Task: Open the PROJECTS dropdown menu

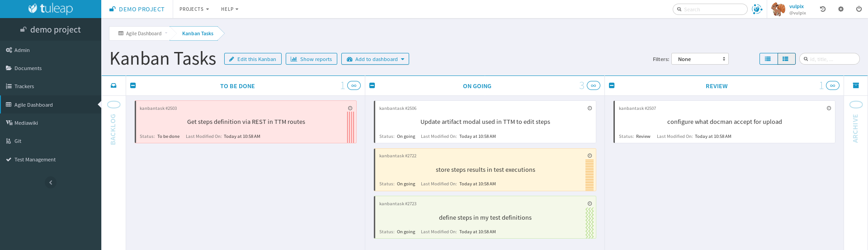Action: (194, 9)
